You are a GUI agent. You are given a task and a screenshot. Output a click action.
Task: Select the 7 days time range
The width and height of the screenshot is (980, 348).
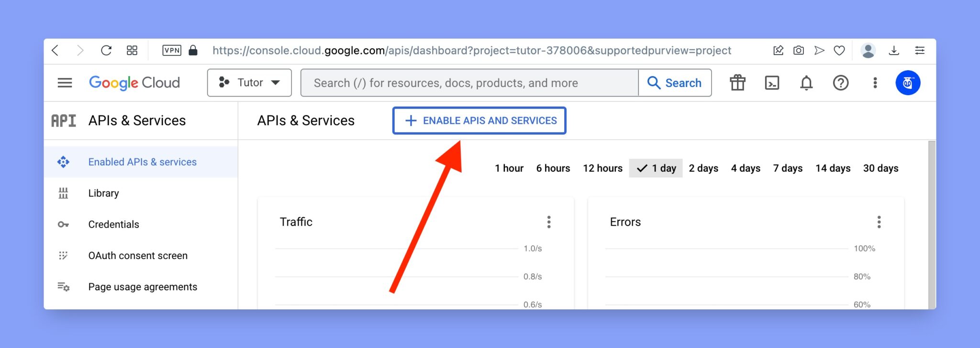(787, 168)
